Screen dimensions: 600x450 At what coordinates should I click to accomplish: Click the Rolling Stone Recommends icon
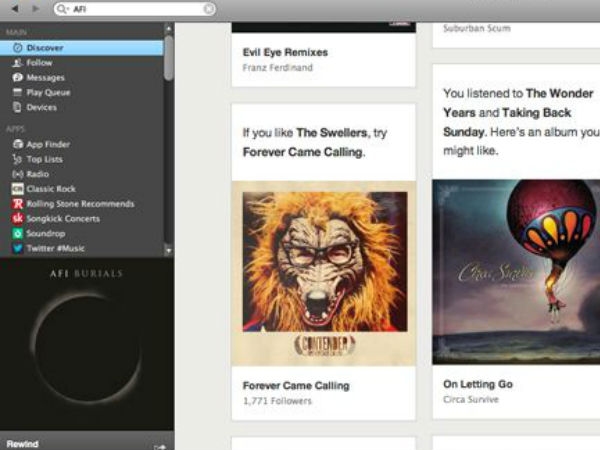pos(18,204)
